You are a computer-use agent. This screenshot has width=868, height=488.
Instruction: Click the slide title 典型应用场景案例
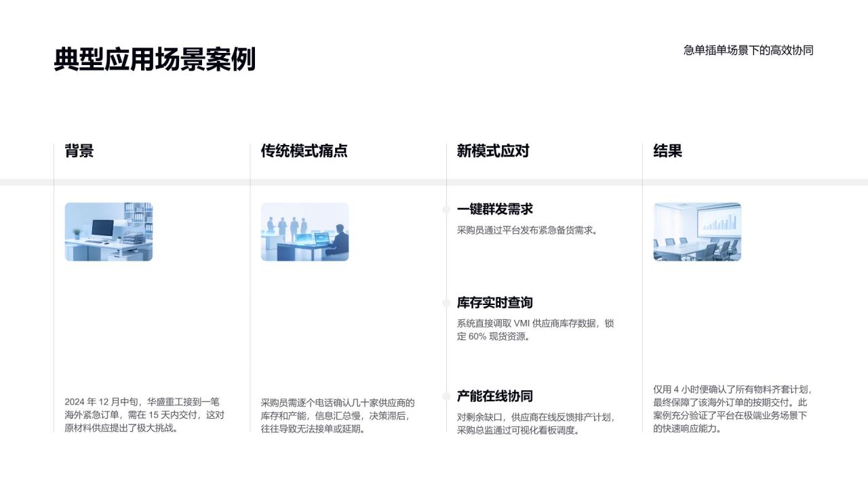pyautogui.click(x=155, y=60)
